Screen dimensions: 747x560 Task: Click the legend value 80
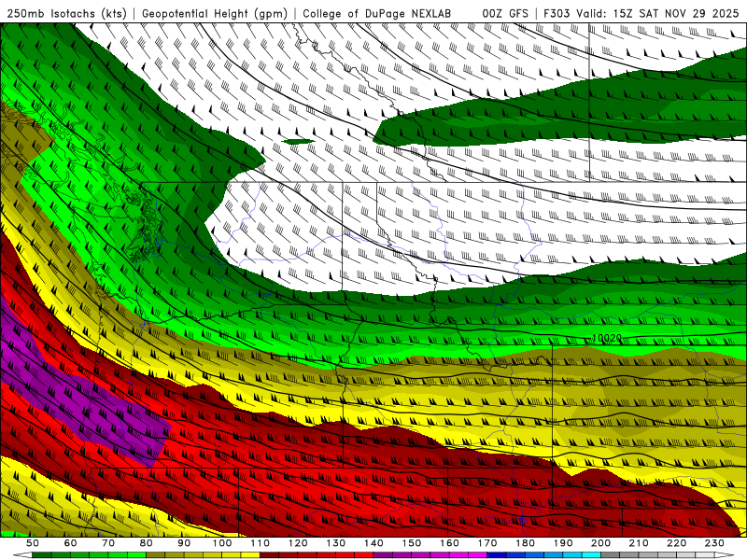[146, 543]
